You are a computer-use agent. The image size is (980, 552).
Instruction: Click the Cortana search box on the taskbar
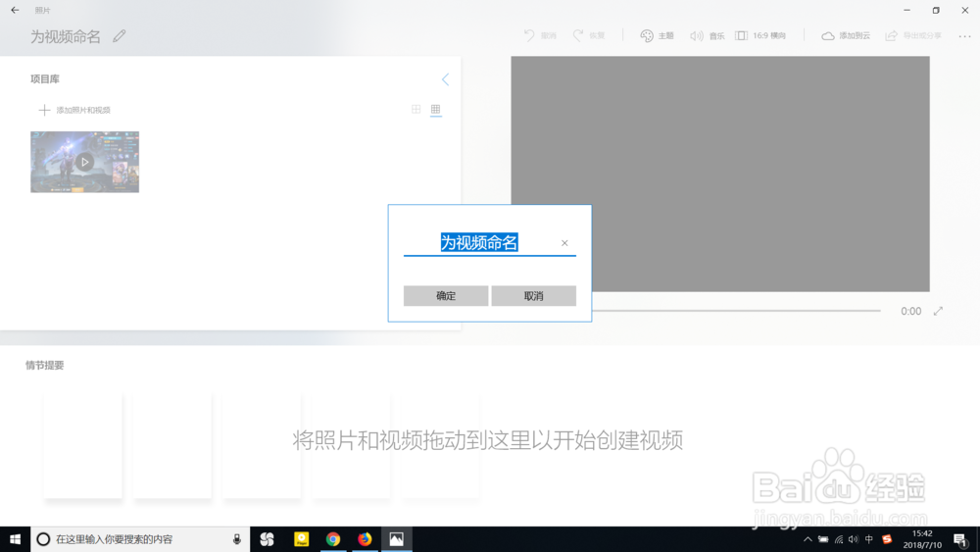click(x=140, y=539)
